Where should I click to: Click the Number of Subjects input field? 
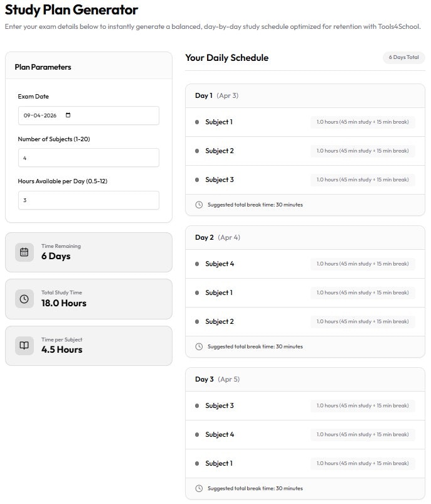(x=88, y=158)
